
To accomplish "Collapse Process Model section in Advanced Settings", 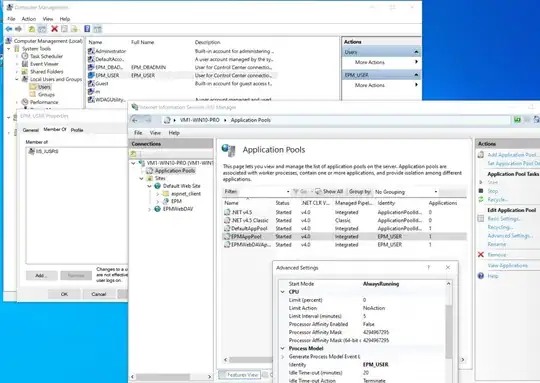I will point(283,349).
